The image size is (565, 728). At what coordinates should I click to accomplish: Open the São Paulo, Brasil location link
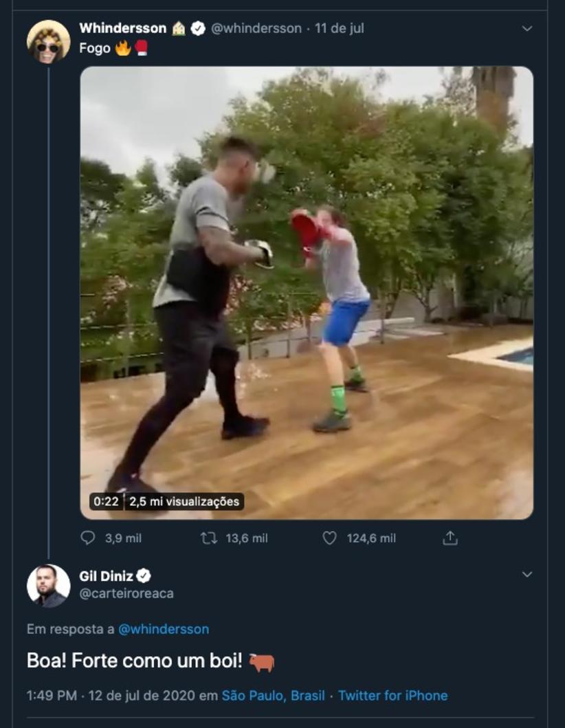273,695
